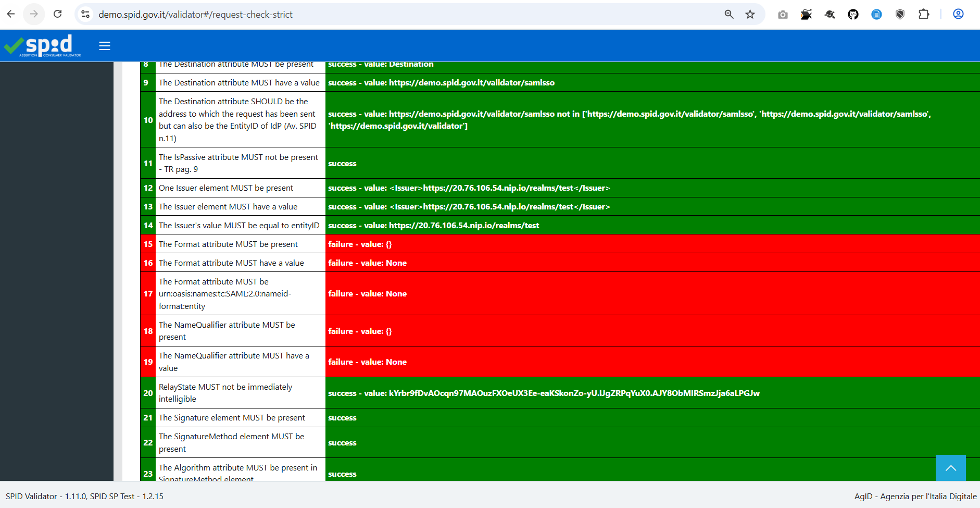Image resolution: width=980 pixels, height=508 pixels.
Task: Click the browser back arrow
Action: click(x=11, y=14)
